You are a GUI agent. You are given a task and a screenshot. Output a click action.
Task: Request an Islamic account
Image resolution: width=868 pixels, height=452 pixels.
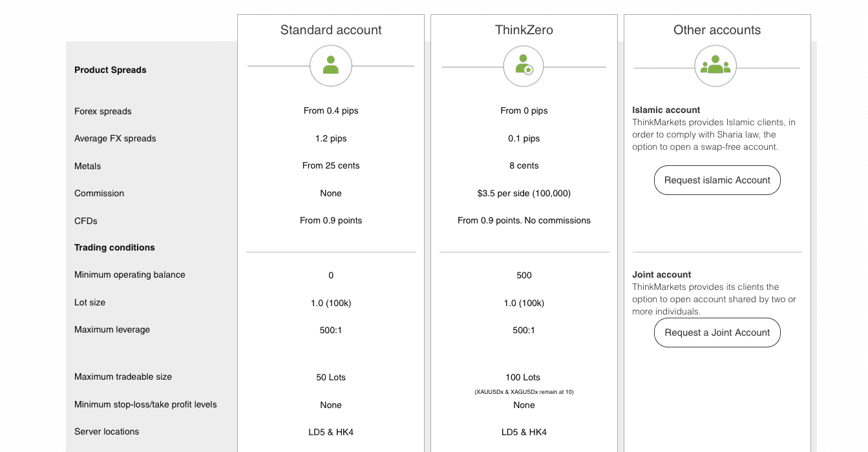[x=717, y=180]
